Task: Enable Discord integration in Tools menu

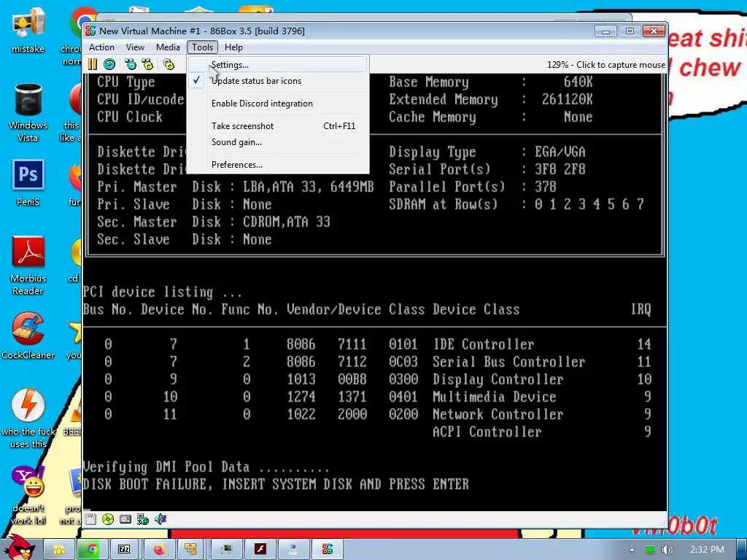Action: coord(278,104)
